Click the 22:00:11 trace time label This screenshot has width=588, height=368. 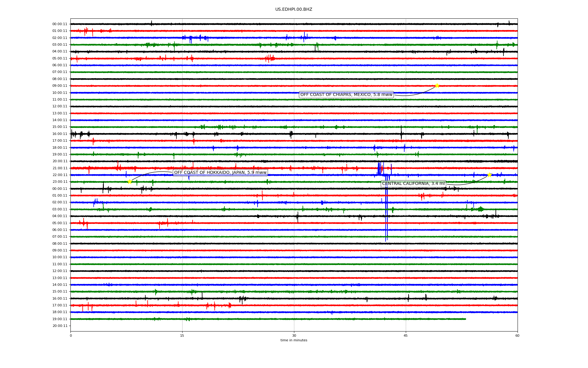tap(60, 175)
